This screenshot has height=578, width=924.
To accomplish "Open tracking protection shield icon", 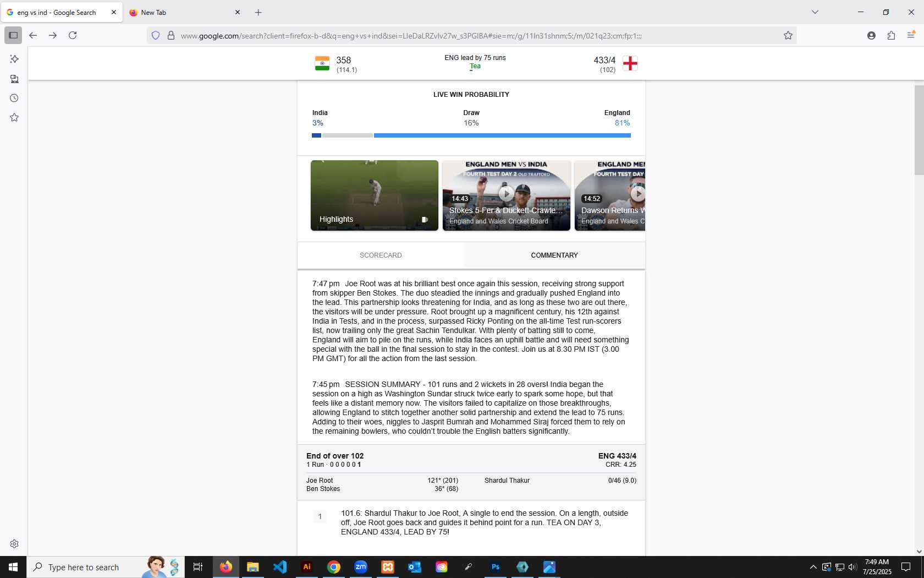I will click(x=156, y=35).
